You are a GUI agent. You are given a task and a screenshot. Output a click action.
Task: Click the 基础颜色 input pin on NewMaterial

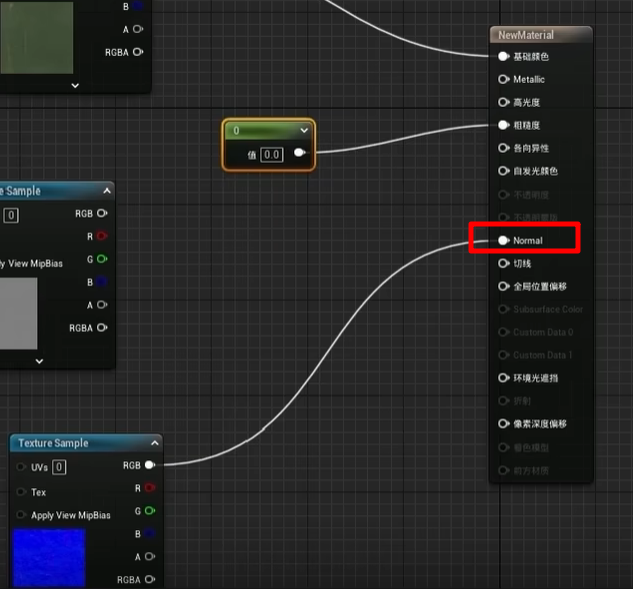[503, 57]
